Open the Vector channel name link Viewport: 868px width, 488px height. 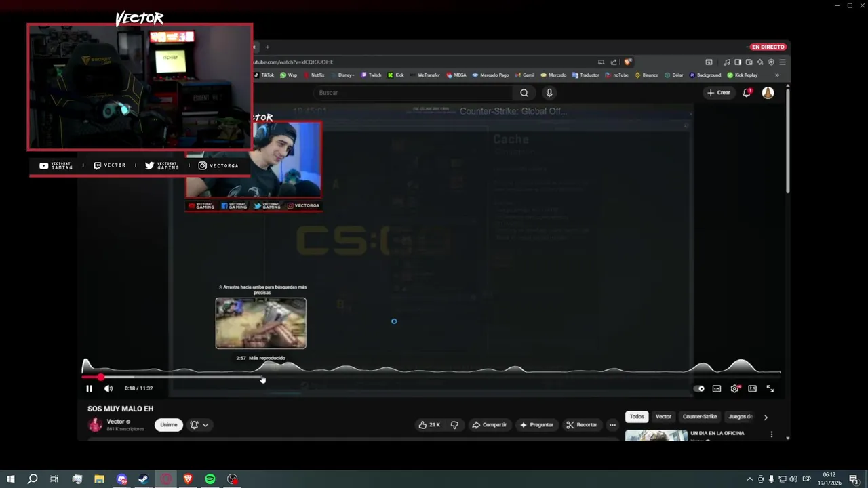(115, 422)
